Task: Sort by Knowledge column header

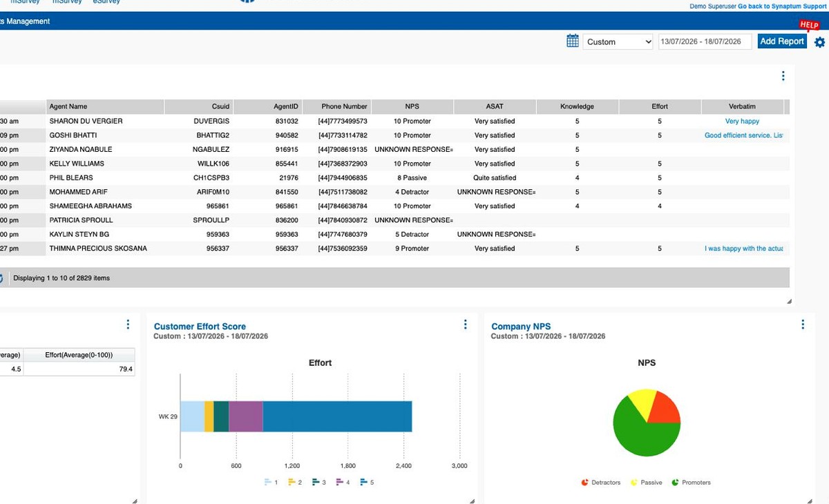Action: [x=578, y=106]
